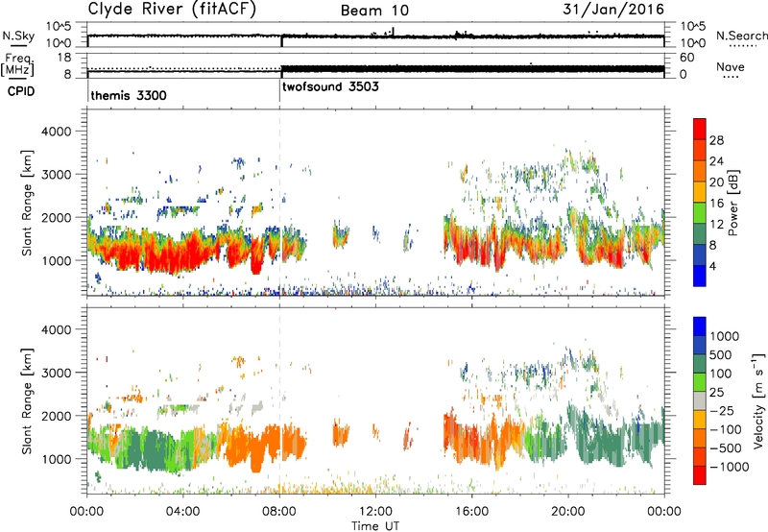
Task: Click the '12:00' time axis label
Action: pyautogui.click(x=375, y=512)
